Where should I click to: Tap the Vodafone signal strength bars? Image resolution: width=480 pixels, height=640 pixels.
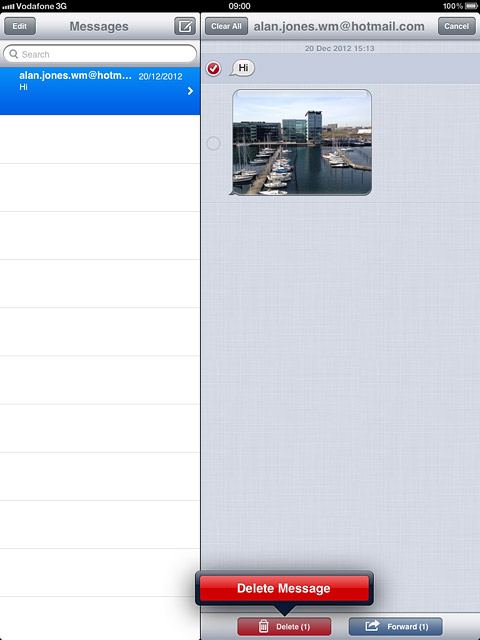(x=8, y=7)
